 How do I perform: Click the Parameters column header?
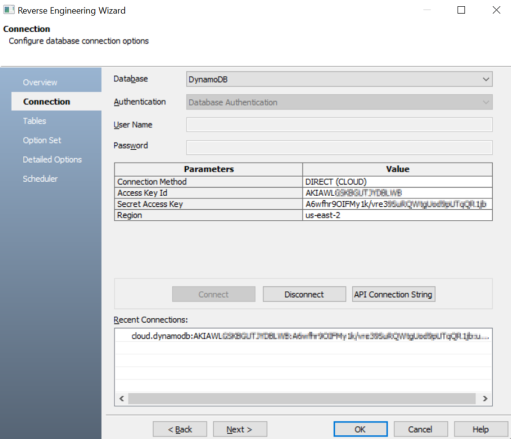[208, 169]
